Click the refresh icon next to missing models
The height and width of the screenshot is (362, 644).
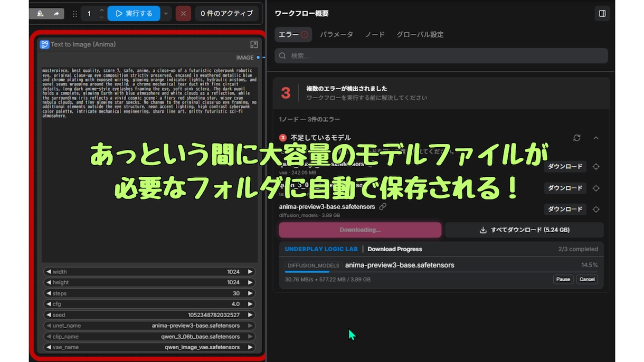click(577, 138)
